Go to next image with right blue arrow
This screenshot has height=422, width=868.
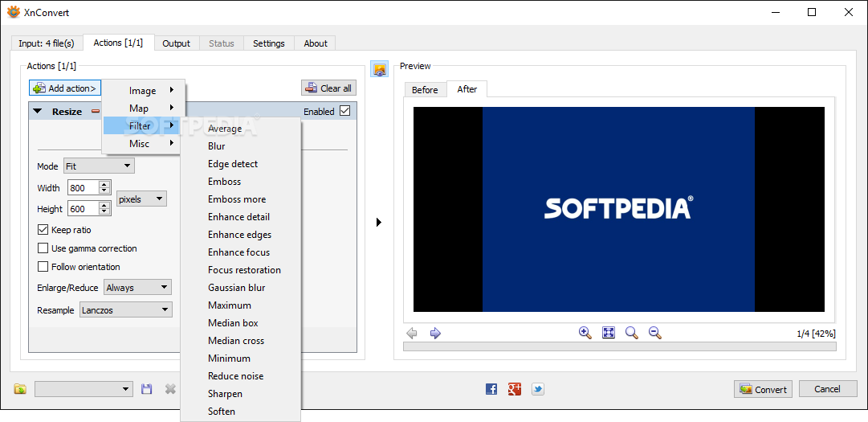pos(435,333)
